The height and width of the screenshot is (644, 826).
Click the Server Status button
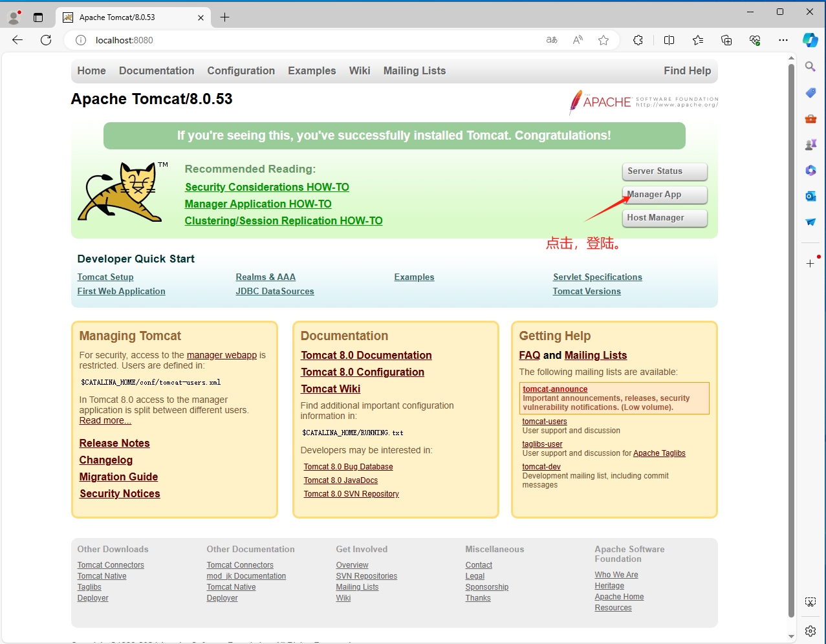point(664,171)
